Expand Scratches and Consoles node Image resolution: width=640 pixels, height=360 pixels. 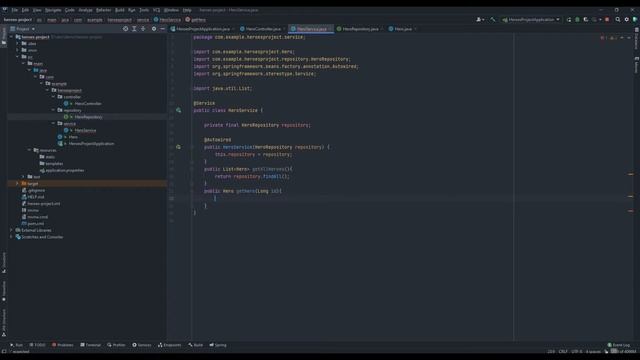11,237
